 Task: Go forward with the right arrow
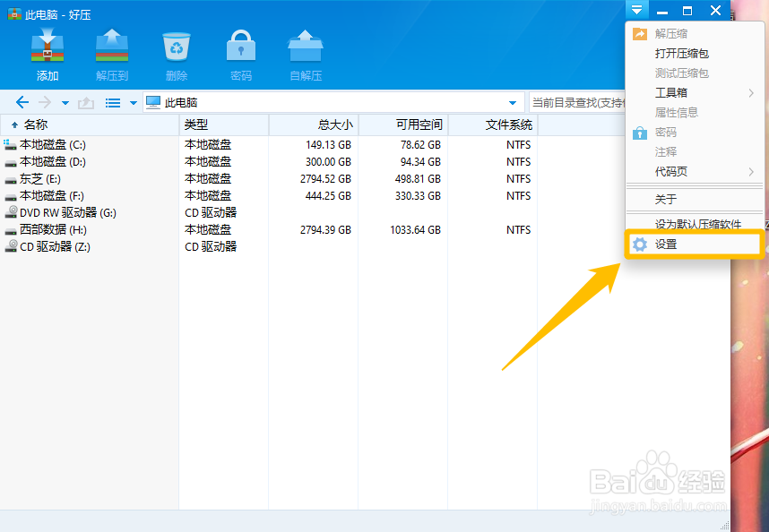[x=45, y=102]
